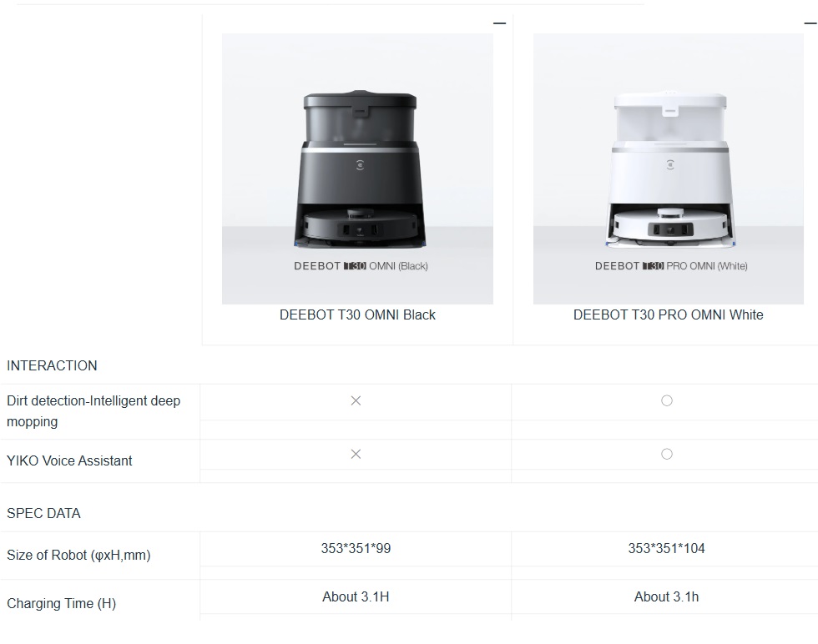The image size is (818, 644).
Task: Click cross icon for YIKO Voice Assistant row
Action: coord(356,454)
